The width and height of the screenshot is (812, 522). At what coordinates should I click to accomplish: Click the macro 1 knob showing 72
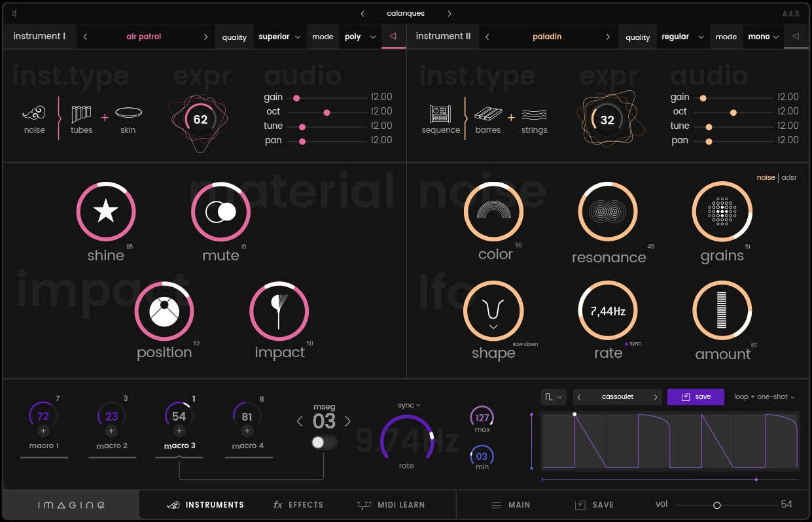click(43, 416)
